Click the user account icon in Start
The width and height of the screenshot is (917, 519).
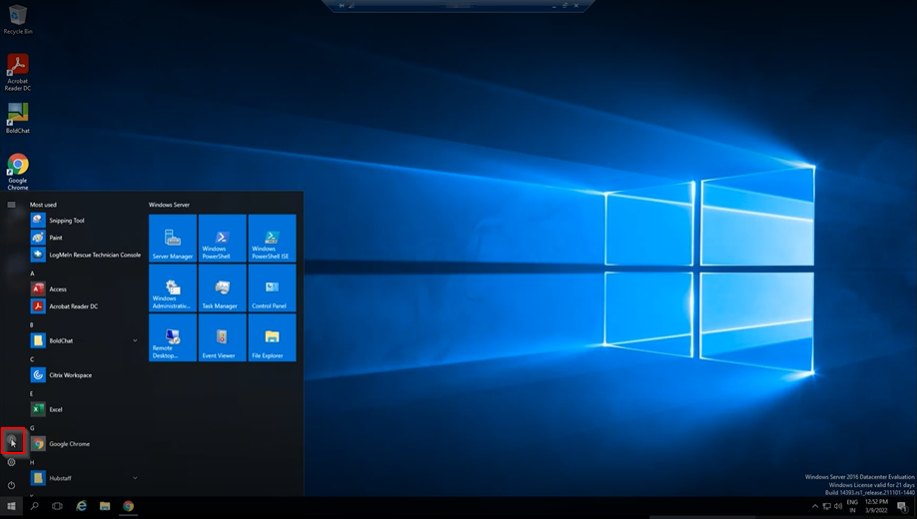(12, 440)
